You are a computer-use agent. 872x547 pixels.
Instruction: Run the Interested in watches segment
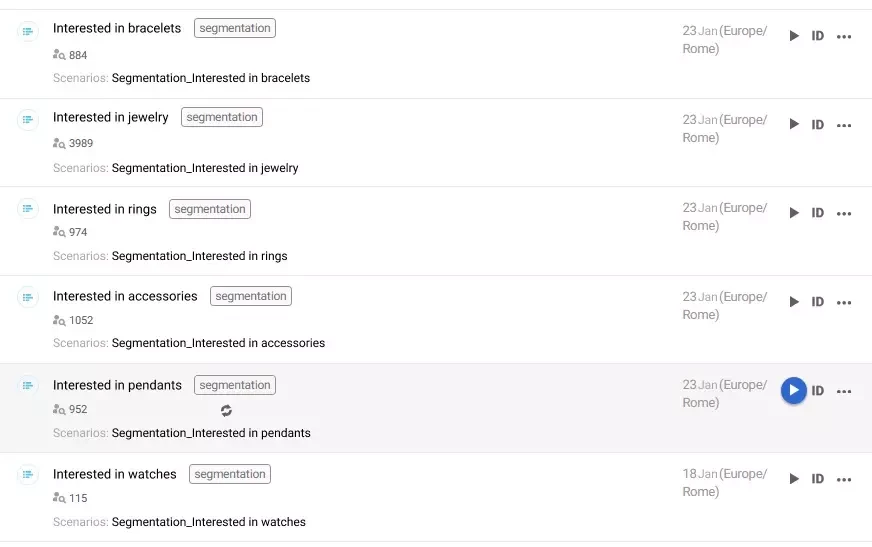point(794,479)
